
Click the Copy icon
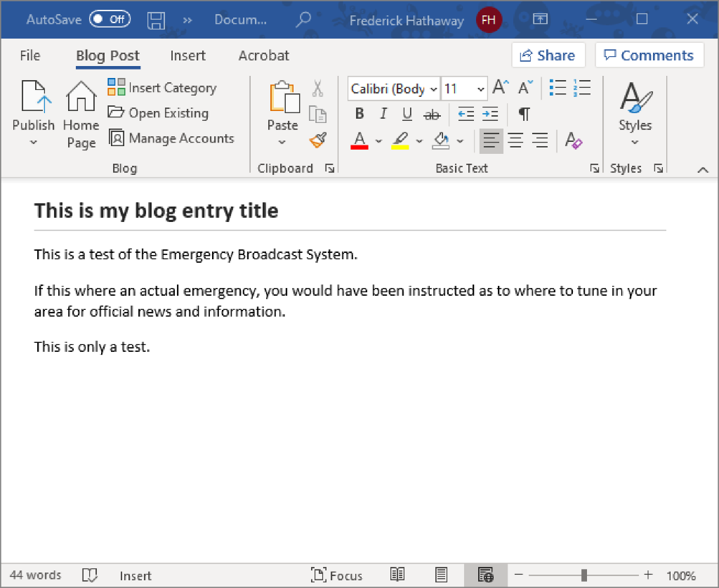coord(317,114)
